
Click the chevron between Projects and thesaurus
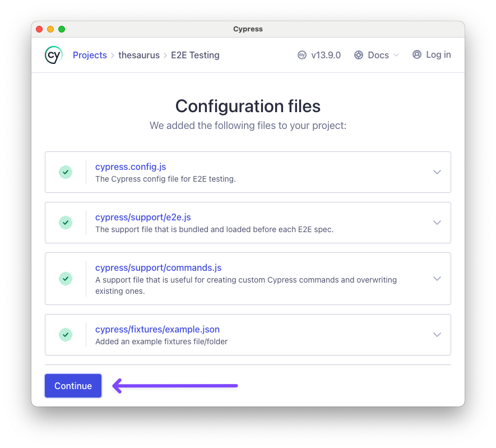click(x=113, y=56)
